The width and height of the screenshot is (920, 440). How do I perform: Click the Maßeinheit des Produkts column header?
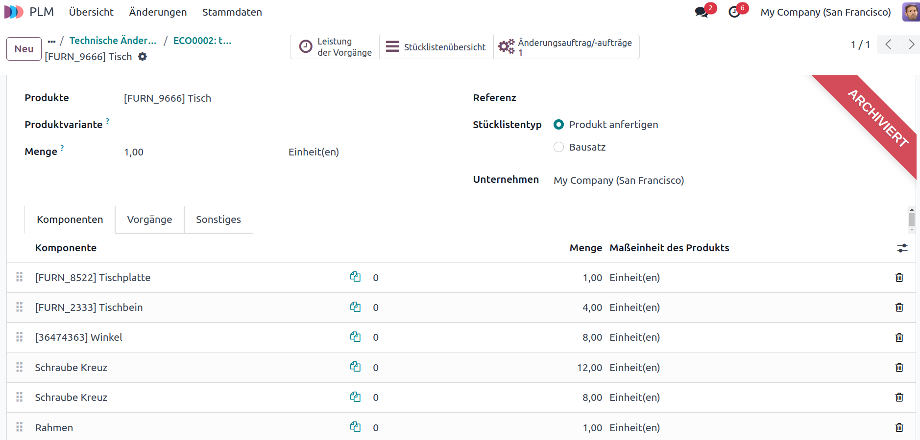tap(669, 248)
